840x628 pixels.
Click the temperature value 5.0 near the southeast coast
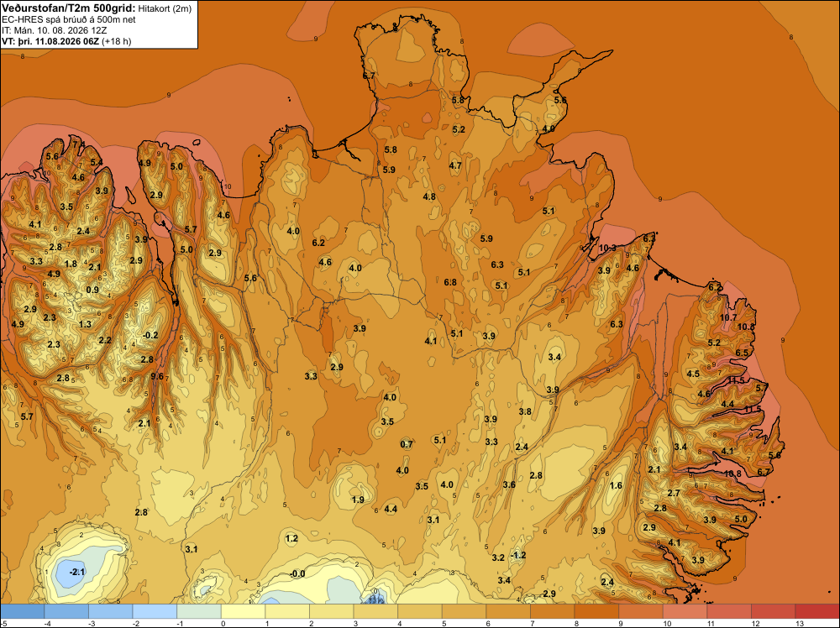(741, 519)
